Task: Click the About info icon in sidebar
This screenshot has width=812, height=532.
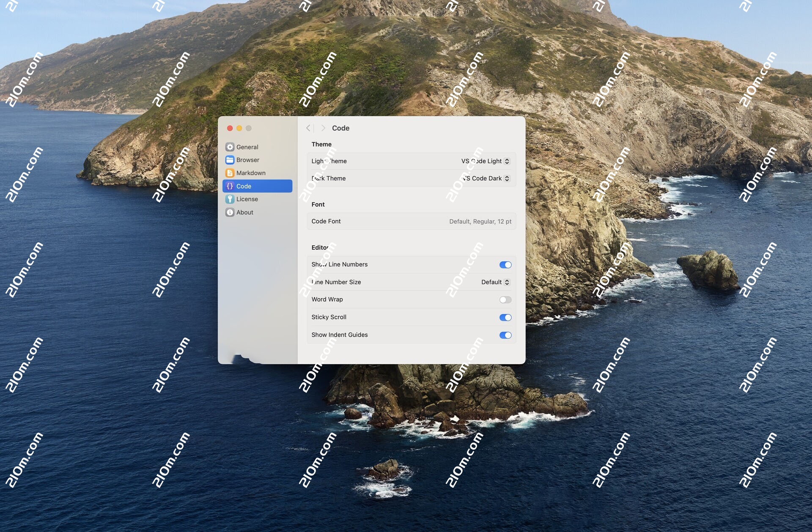Action: (x=230, y=212)
